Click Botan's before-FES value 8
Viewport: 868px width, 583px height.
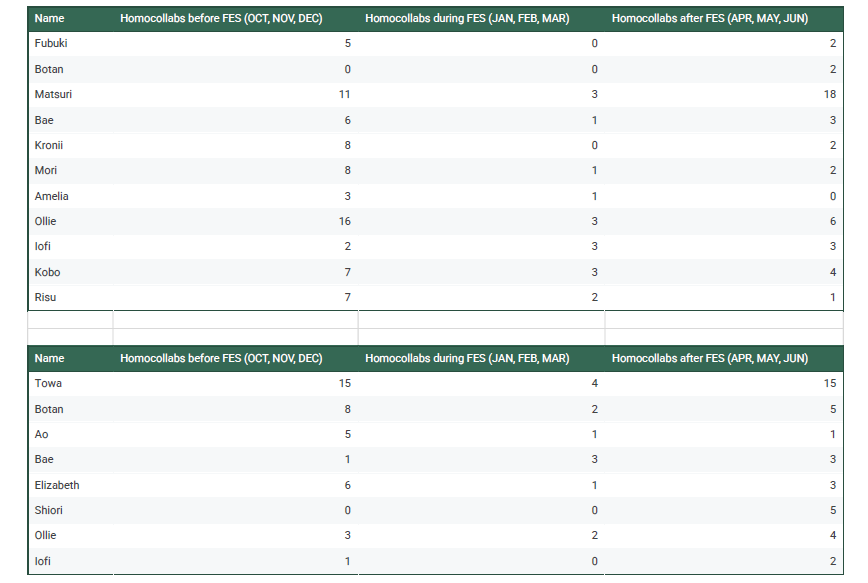(348, 409)
